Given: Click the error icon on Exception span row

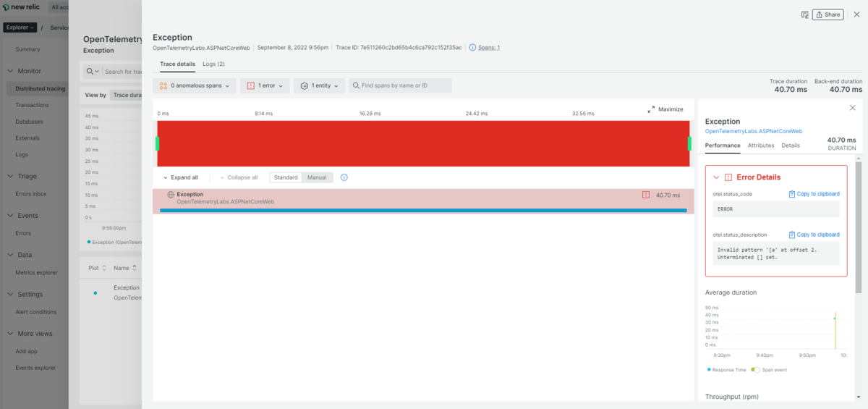Looking at the screenshot, I should 645,195.
